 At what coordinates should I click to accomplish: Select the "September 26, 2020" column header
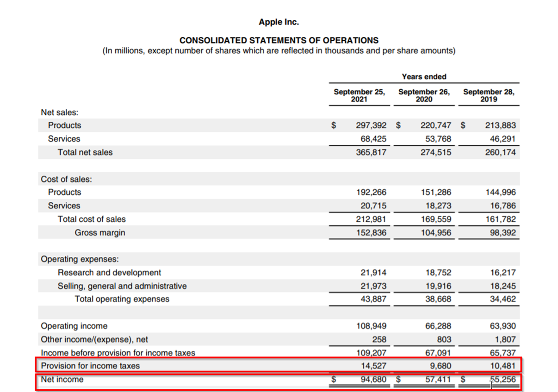(424, 95)
